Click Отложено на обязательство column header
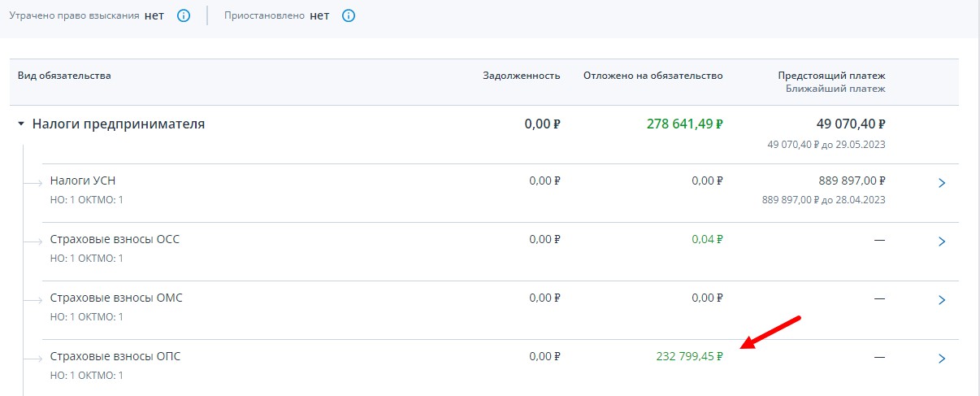This screenshot has width=980, height=396. pos(653,76)
